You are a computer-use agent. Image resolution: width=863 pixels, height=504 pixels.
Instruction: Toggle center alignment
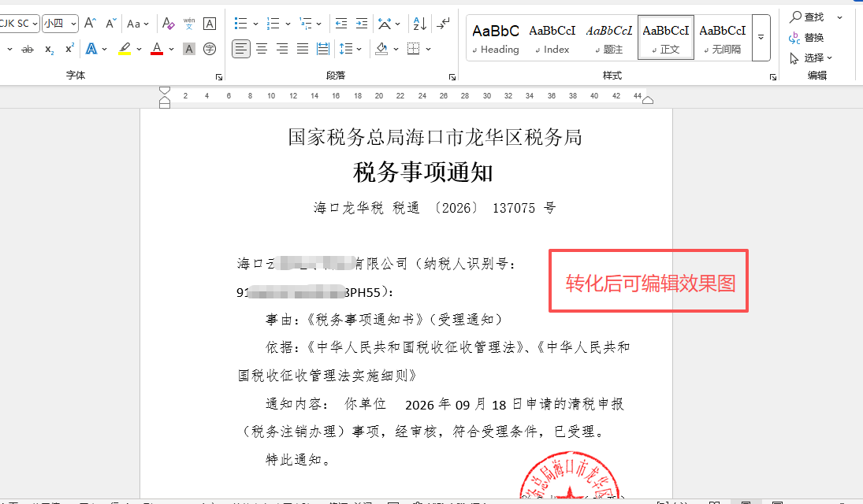(x=262, y=49)
